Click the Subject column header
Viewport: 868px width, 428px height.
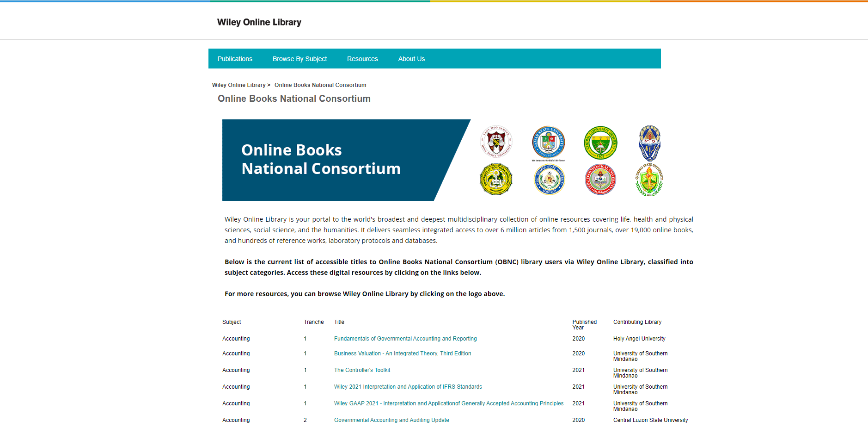click(x=232, y=322)
